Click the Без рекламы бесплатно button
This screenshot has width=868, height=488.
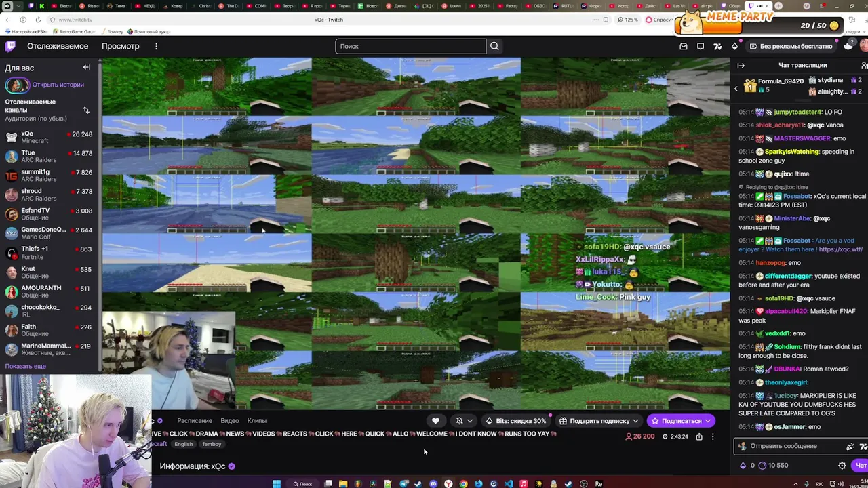(x=791, y=46)
